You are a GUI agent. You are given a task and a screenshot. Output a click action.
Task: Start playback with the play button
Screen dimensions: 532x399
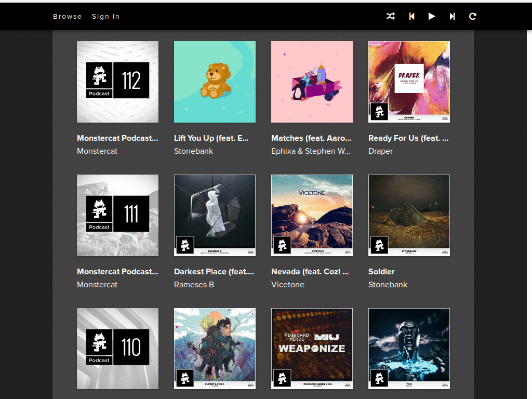tap(432, 16)
